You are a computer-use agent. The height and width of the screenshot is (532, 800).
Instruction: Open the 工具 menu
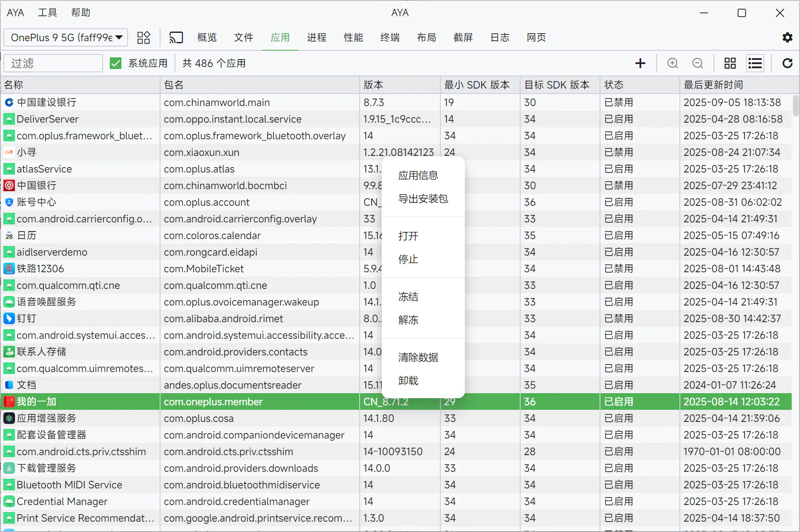[47, 12]
